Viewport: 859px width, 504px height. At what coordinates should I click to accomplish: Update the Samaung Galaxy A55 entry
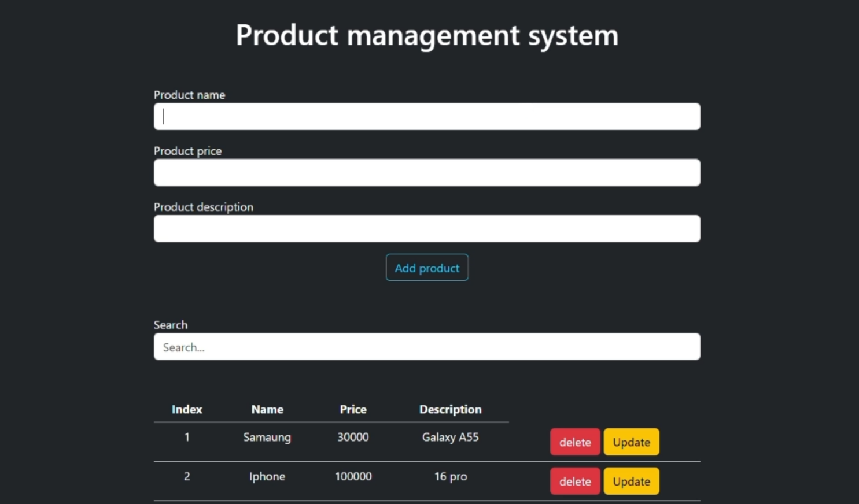631,442
